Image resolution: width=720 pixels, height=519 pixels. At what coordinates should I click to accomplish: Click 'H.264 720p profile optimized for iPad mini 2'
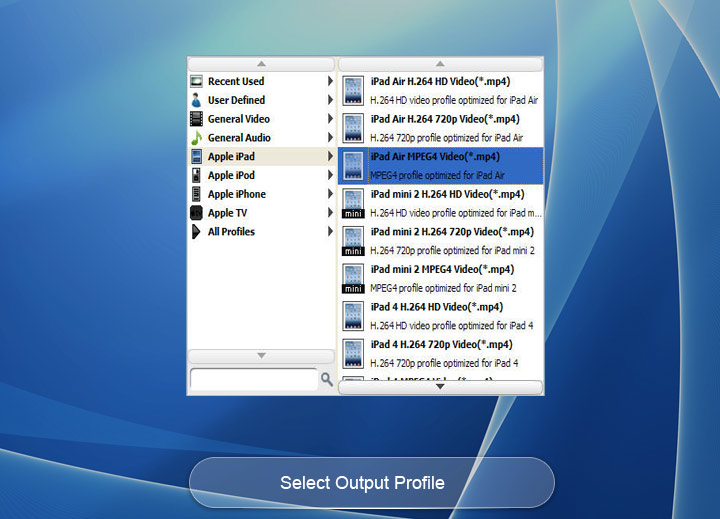[x=452, y=251]
